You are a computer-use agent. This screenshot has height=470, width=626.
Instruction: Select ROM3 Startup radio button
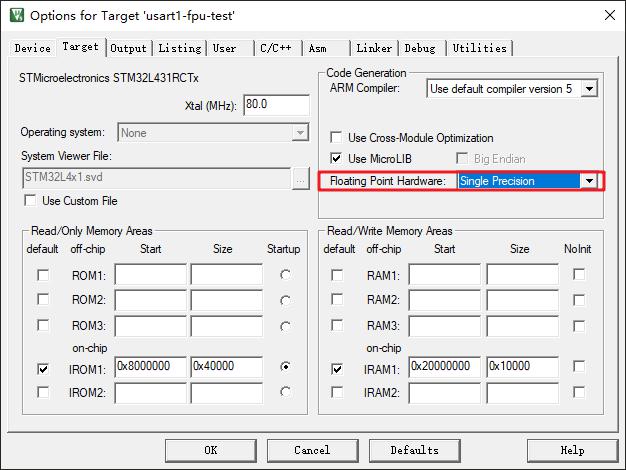tap(285, 326)
